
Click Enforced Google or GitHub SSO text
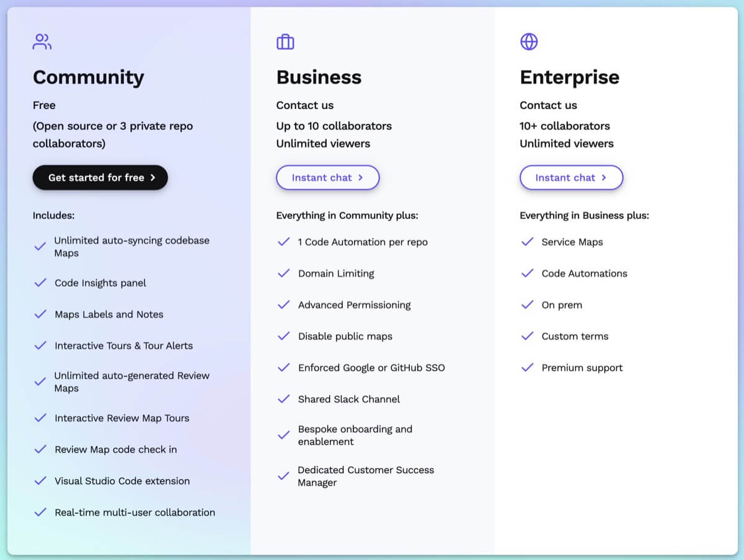[x=371, y=368]
